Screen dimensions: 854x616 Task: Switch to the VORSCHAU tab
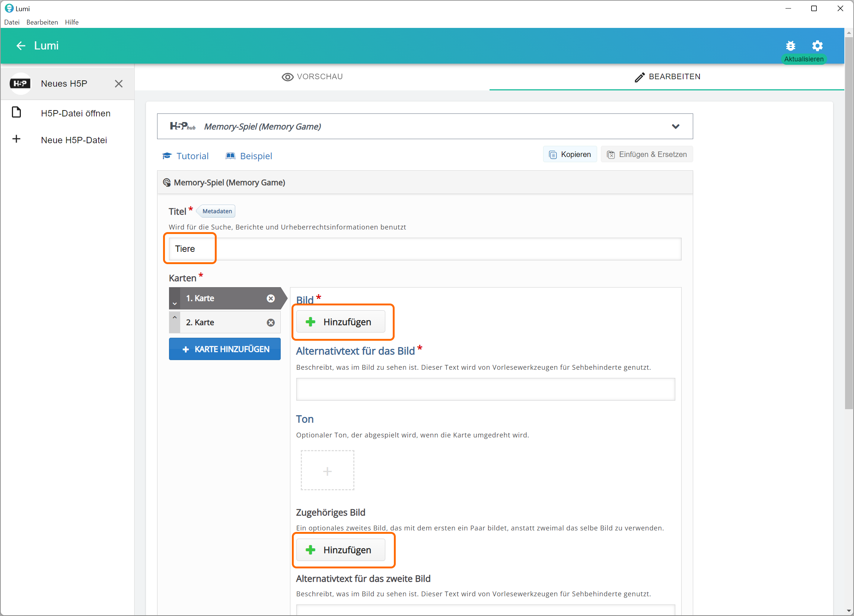tap(312, 77)
